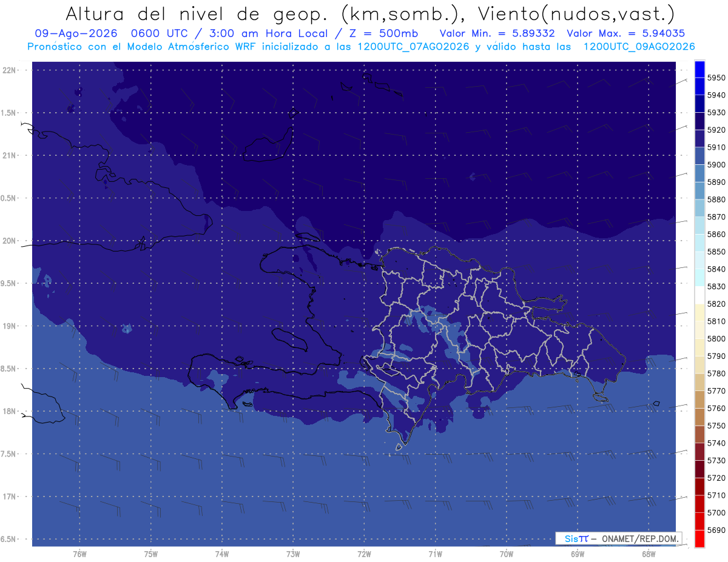The height and width of the screenshot is (562, 728).
Task: Click the tan swatch between 5760 and 5770
Action: pos(699,400)
